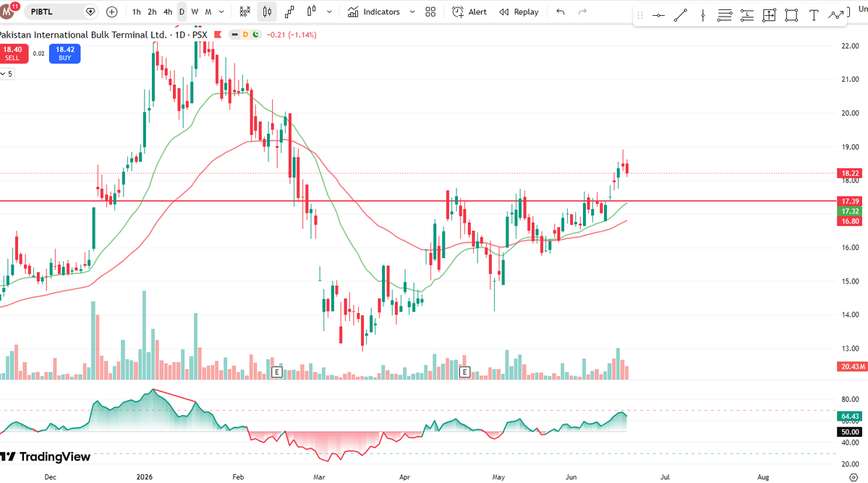Click the crescent market status icon

point(255,34)
